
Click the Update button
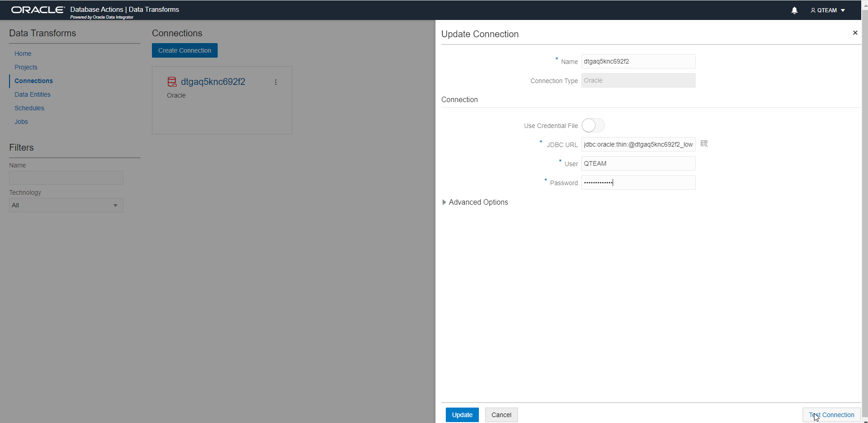click(462, 415)
